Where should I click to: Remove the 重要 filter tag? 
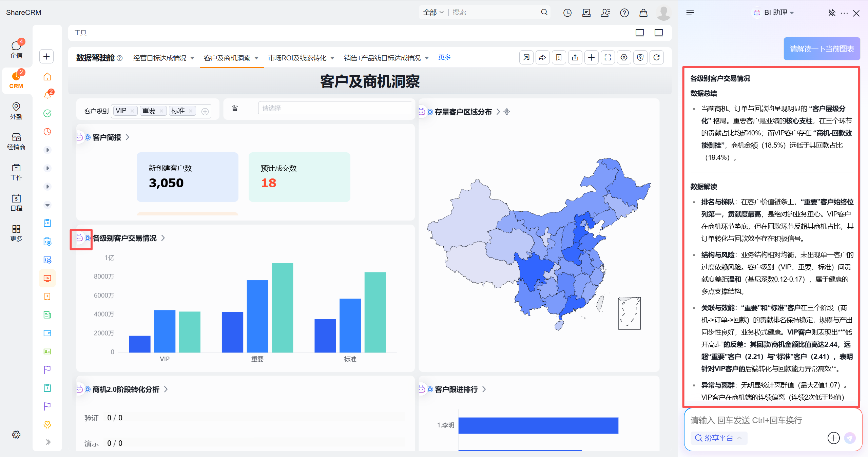(x=161, y=111)
